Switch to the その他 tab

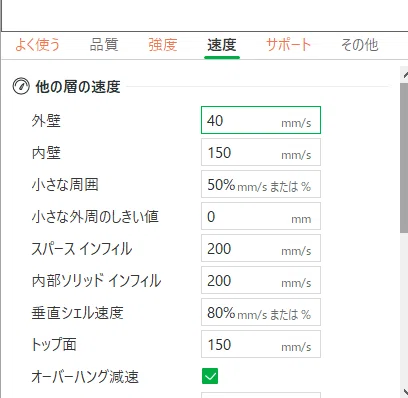click(x=359, y=45)
